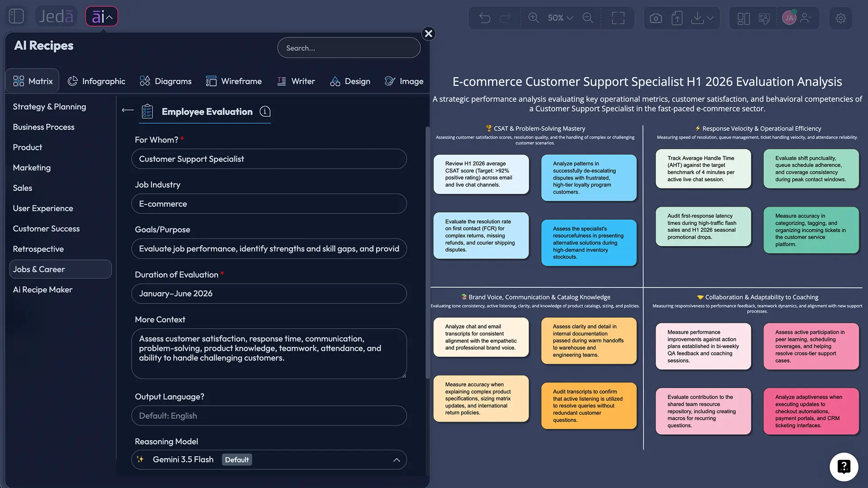Click into the More Context textarea
The image size is (868, 488).
click(x=269, y=353)
